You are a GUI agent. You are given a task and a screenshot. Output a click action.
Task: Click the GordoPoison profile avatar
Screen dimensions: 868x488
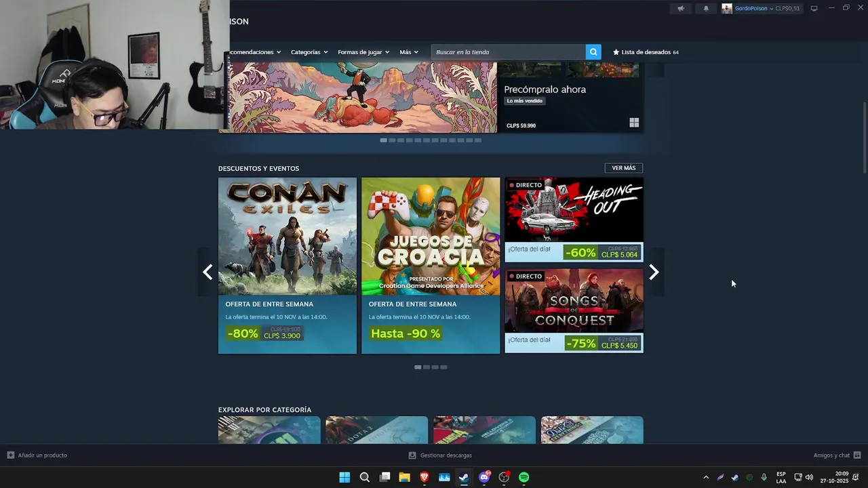click(x=727, y=8)
